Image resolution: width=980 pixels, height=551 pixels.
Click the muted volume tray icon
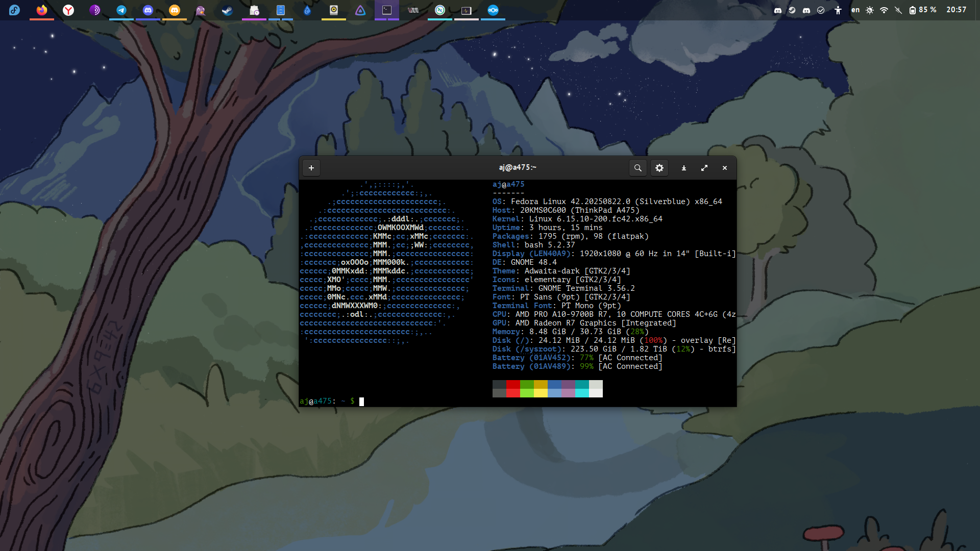pos(898,10)
